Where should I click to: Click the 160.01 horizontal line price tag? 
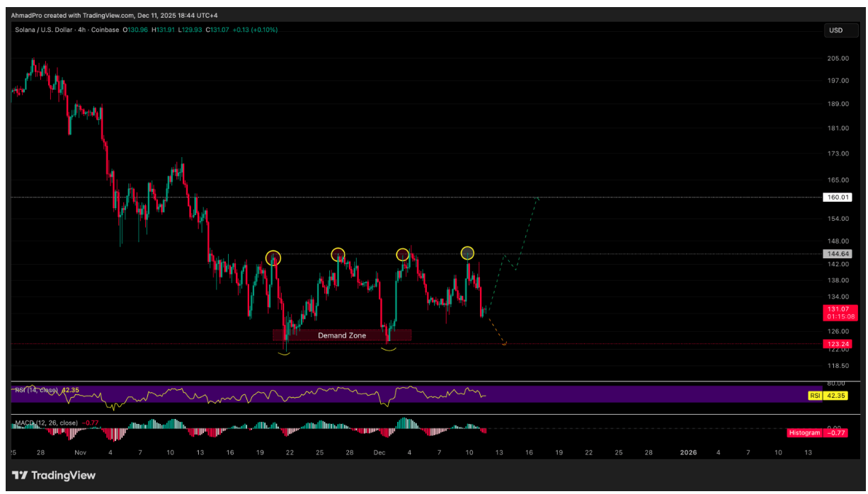838,197
